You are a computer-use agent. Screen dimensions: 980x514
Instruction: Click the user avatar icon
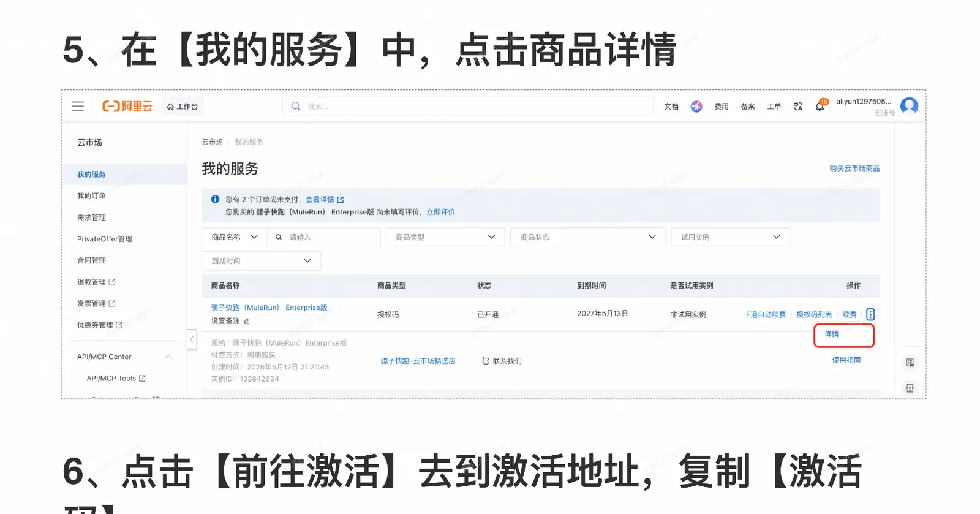(x=910, y=107)
